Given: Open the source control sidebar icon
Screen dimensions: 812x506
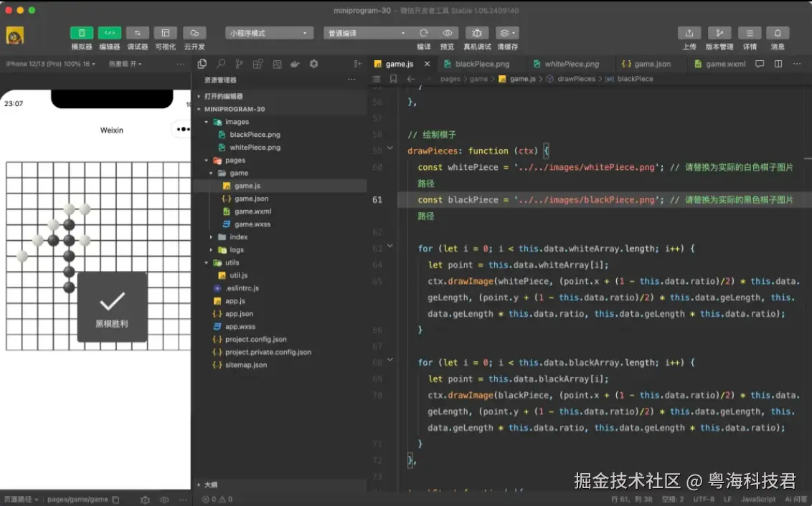Looking at the screenshot, I should pyautogui.click(x=239, y=64).
